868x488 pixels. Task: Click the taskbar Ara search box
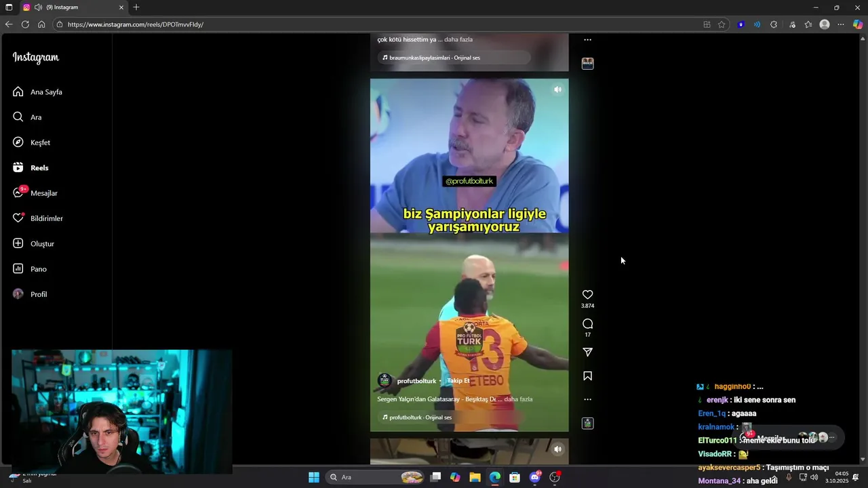376,477
